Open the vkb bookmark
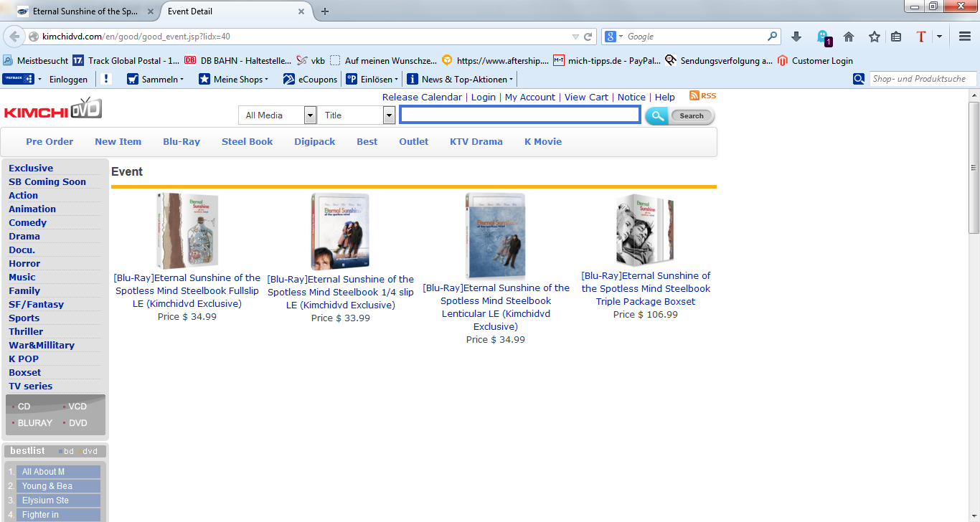 (x=311, y=61)
